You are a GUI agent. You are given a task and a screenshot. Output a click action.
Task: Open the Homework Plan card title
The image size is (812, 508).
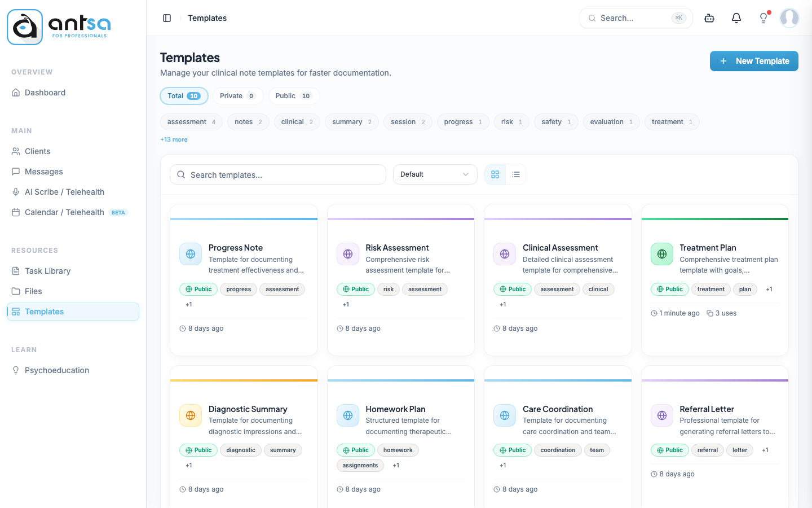pos(395,409)
